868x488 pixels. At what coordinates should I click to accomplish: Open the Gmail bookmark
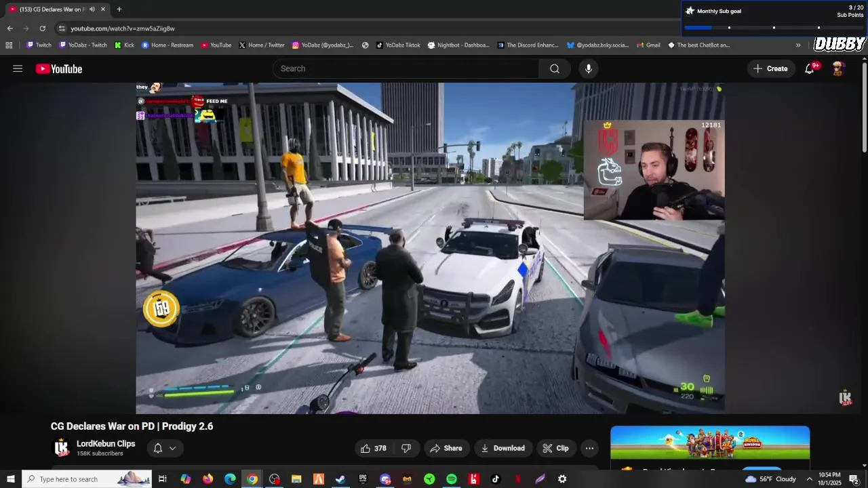[648, 45]
